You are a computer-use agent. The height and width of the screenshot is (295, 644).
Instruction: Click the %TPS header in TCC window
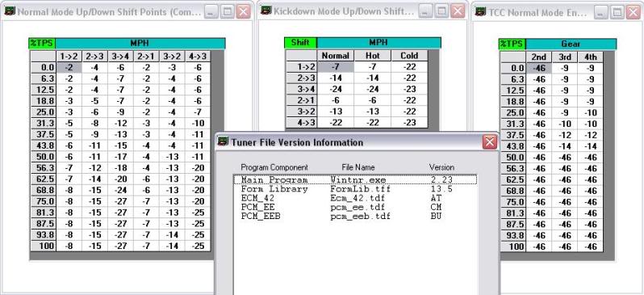[512, 44]
